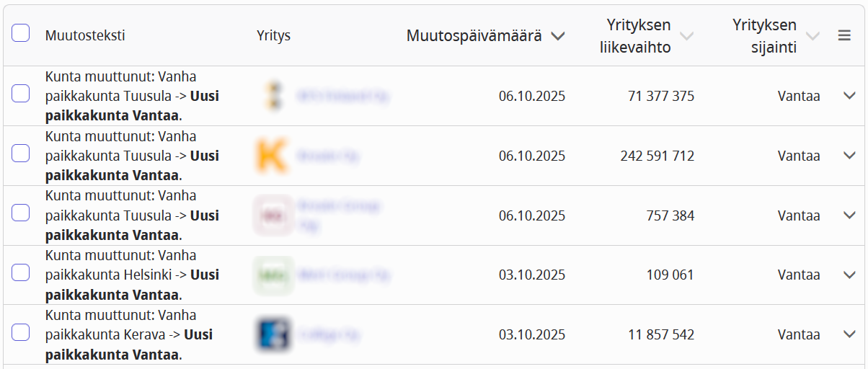The width and height of the screenshot is (868, 369).
Task: Click the pink logo in the 757 384 row
Action: coord(273,215)
